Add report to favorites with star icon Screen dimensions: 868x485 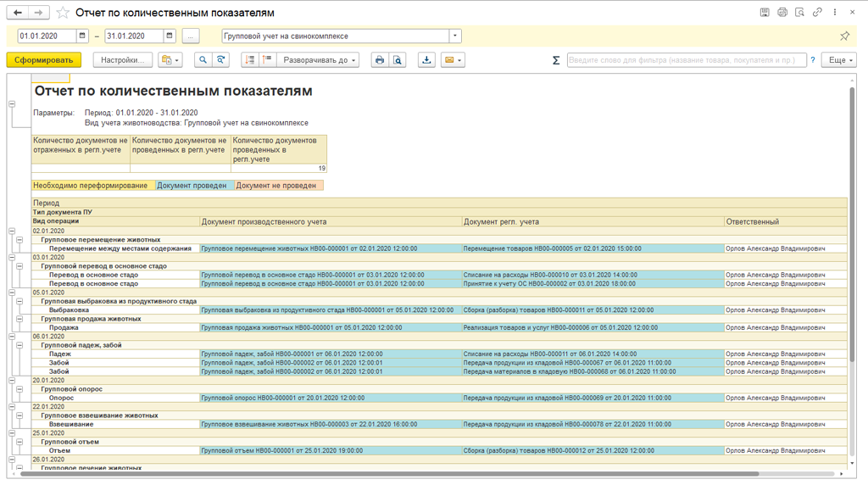63,13
